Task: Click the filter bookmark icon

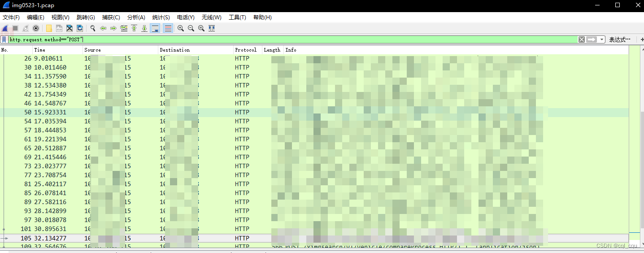Action: (4, 39)
